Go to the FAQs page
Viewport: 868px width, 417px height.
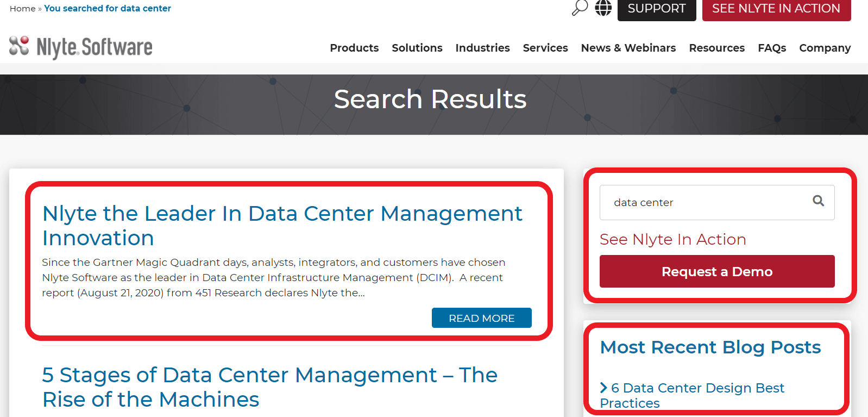click(771, 48)
